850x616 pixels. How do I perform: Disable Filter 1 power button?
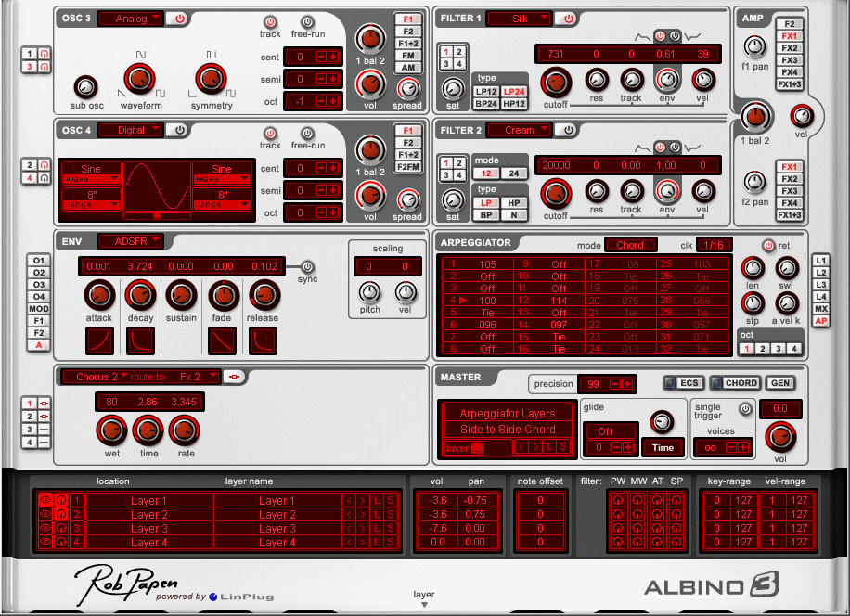pos(568,19)
